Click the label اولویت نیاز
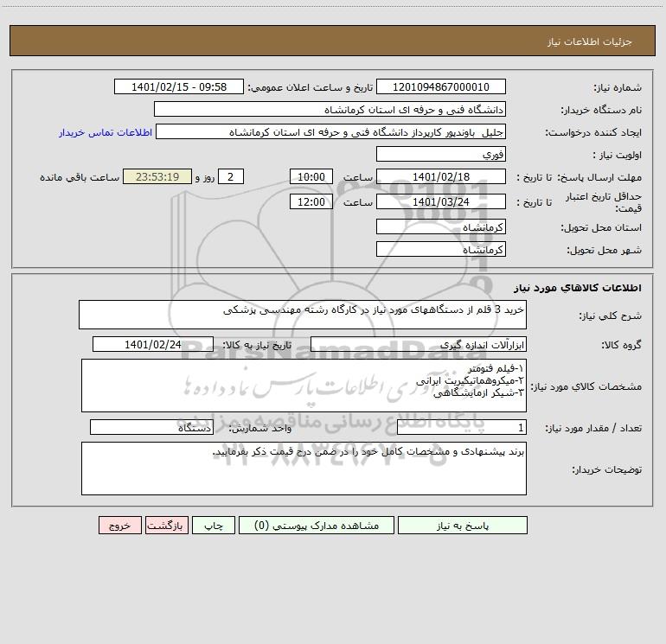The height and width of the screenshot is (644, 666). point(618,156)
